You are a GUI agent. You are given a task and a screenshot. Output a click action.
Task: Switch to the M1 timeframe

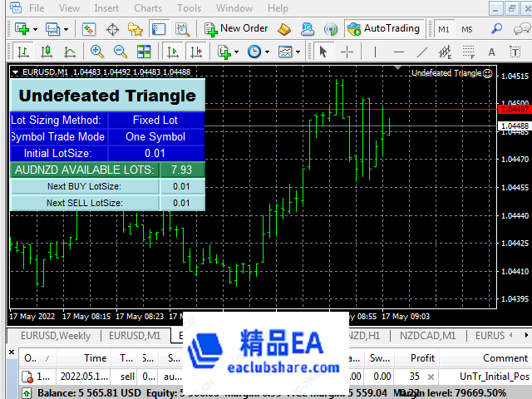pos(444,30)
